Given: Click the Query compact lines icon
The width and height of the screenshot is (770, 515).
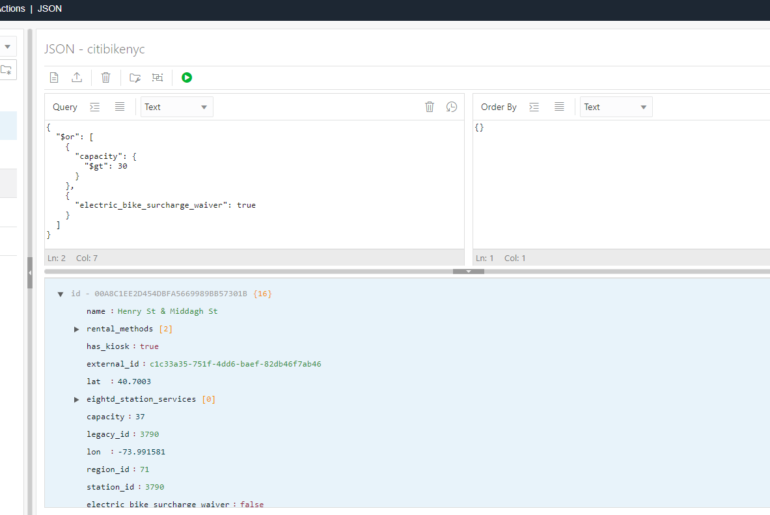Looking at the screenshot, I should pyautogui.click(x=119, y=107).
